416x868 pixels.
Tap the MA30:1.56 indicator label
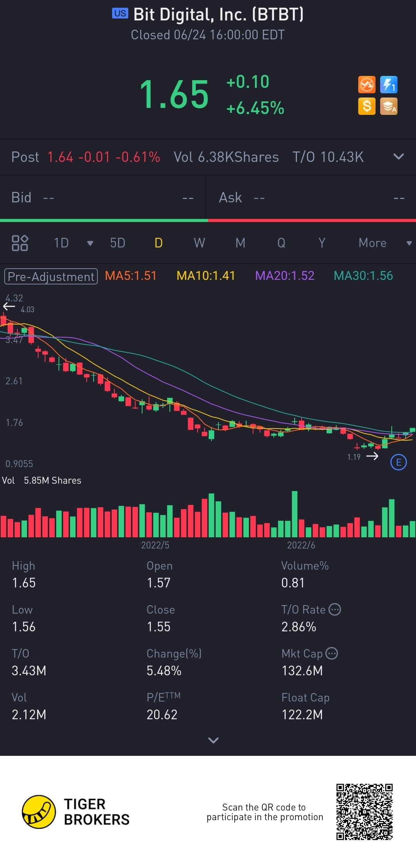tap(363, 276)
